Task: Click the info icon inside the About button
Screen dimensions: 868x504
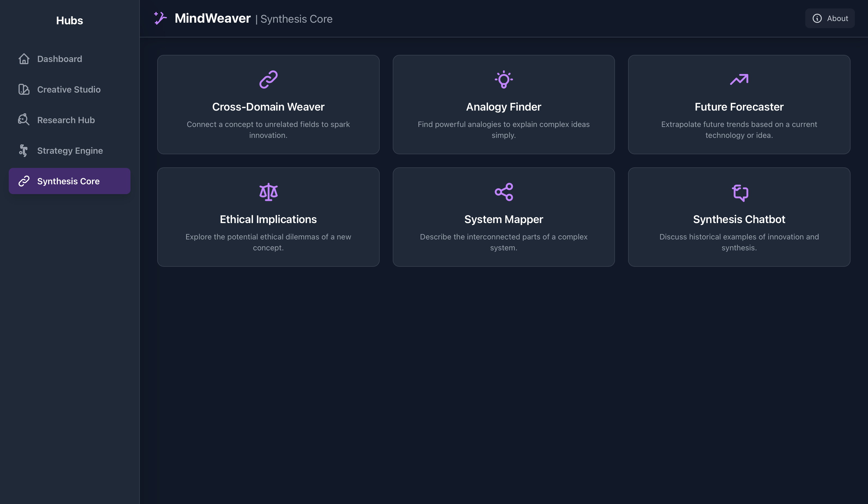Action: point(817,18)
